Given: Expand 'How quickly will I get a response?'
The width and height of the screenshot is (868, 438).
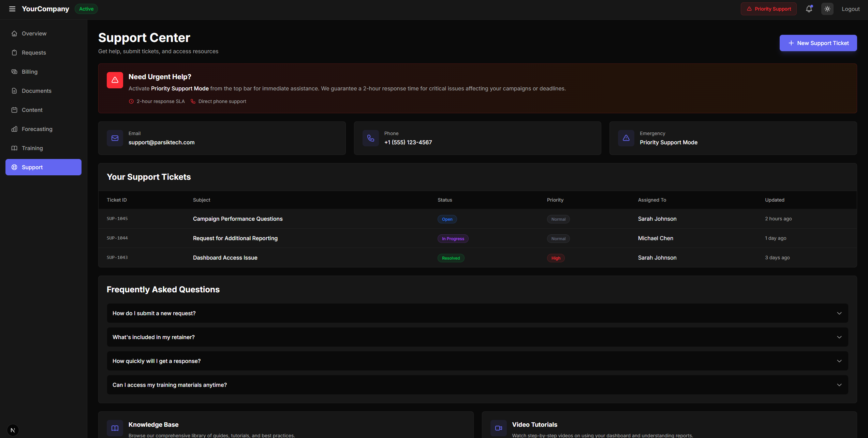Looking at the screenshot, I should [x=477, y=361].
